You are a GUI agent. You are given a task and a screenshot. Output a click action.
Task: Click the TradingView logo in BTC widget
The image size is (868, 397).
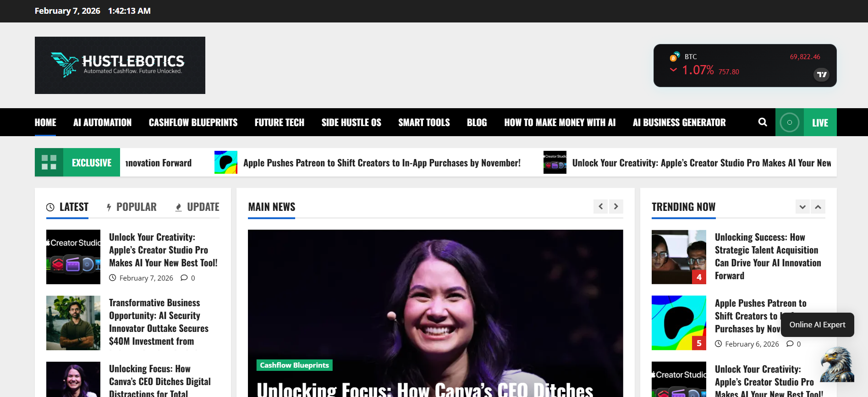click(x=822, y=74)
